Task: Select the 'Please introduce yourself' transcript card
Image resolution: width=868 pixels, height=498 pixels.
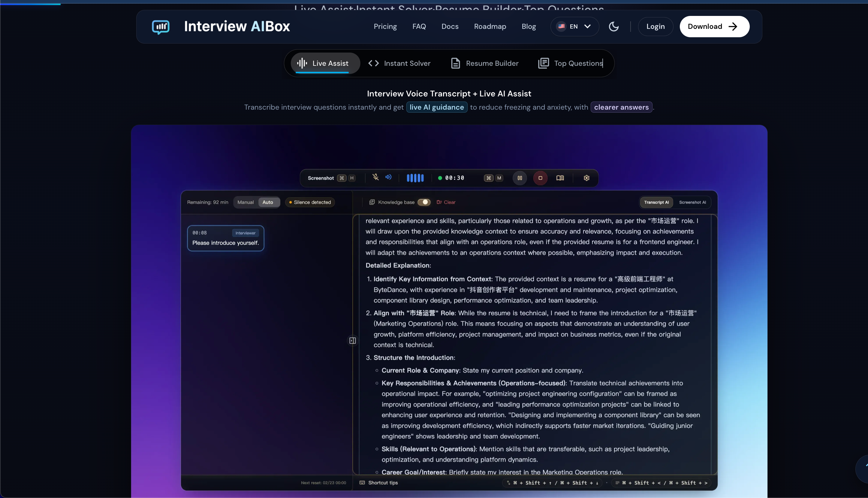Action: [x=225, y=238]
